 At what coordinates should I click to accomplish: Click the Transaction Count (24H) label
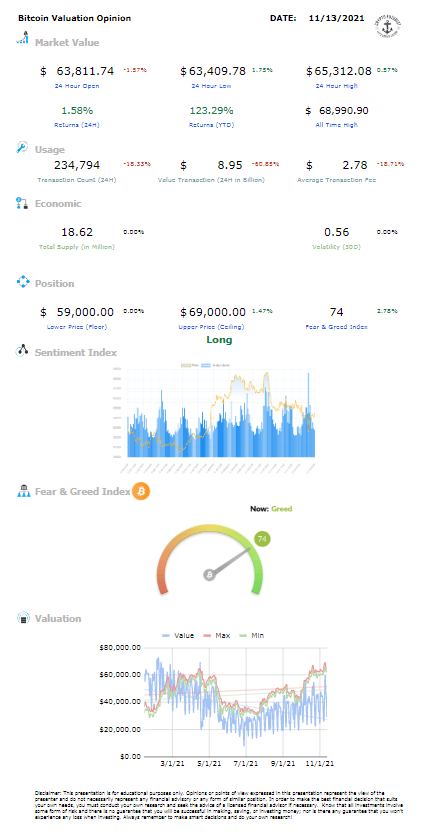click(77, 180)
